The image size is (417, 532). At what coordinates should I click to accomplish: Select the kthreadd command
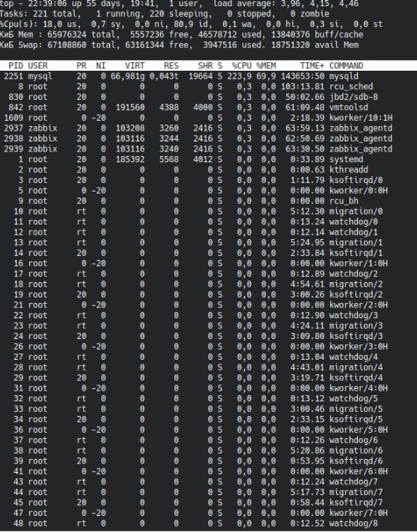point(349,170)
